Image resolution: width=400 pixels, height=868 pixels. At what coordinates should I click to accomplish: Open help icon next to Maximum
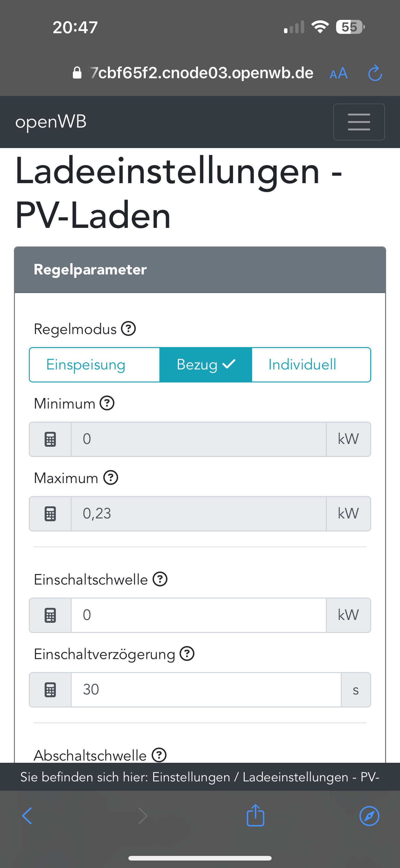point(111,477)
